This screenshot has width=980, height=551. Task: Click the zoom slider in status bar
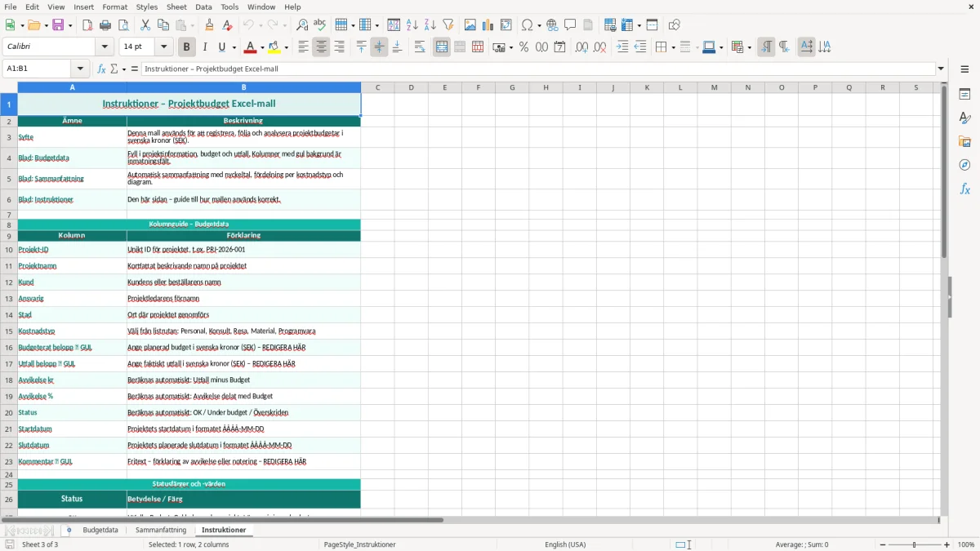pos(915,544)
